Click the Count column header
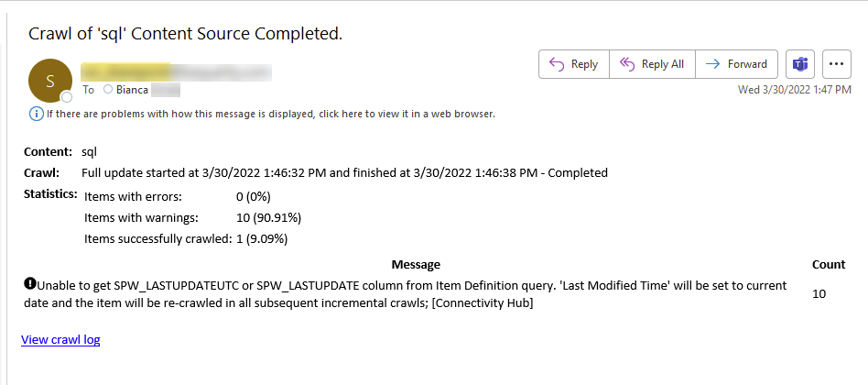Screen dimensions: 868x385 [829, 264]
